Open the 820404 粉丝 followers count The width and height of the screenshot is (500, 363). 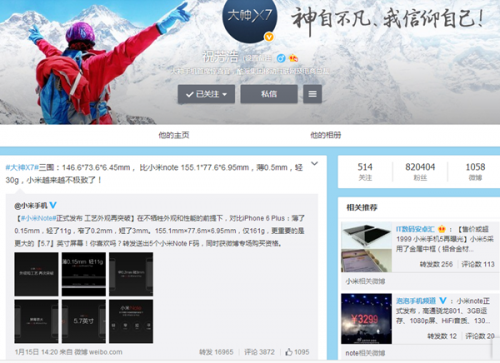(420, 171)
